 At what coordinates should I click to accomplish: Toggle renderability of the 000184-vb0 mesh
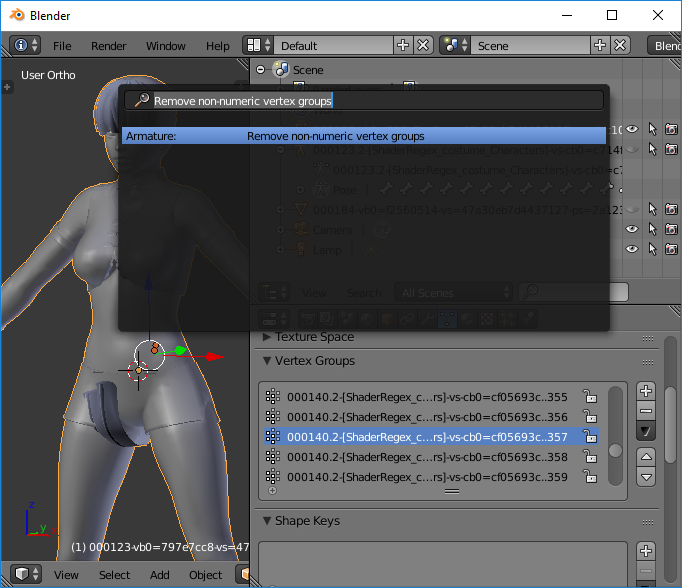point(672,209)
